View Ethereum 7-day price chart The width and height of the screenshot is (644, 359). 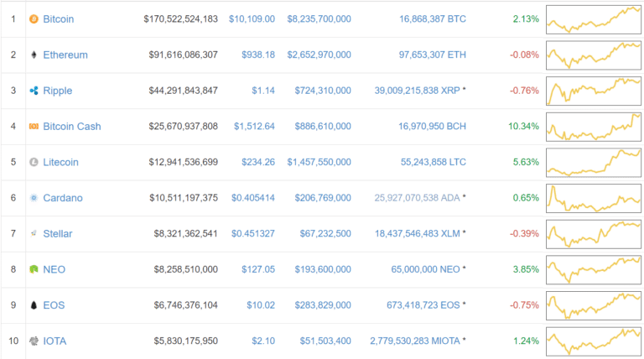coord(594,55)
